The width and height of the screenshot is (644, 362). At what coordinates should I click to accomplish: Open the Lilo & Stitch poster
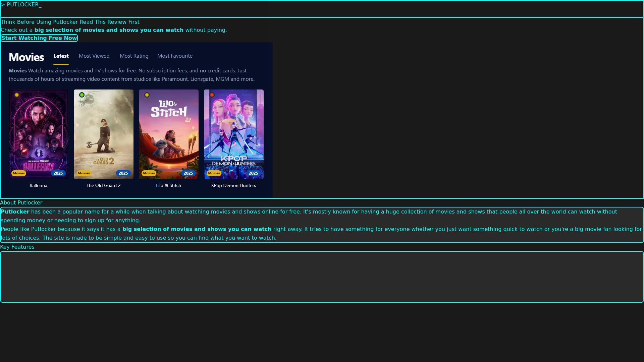(x=169, y=134)
